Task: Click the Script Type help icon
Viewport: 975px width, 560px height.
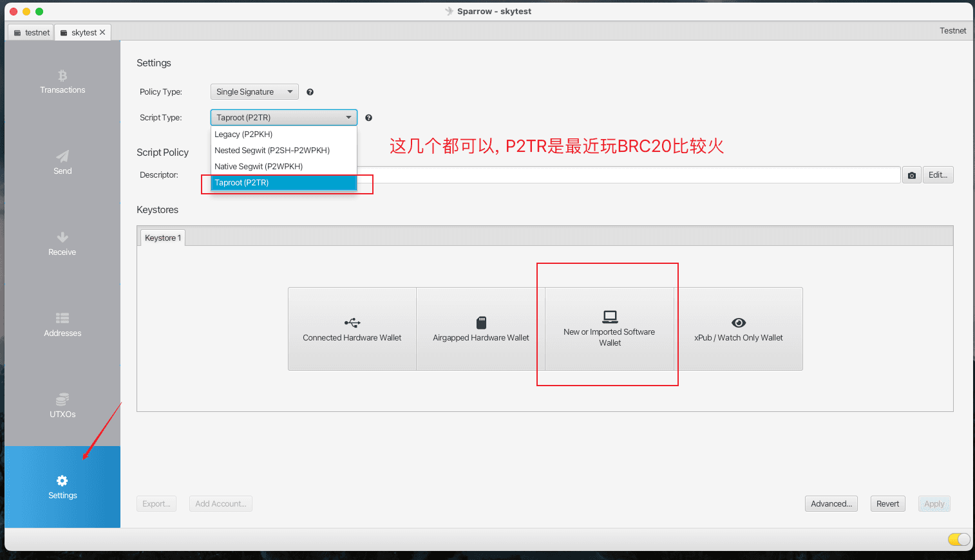Action: [x=368, y=118]
